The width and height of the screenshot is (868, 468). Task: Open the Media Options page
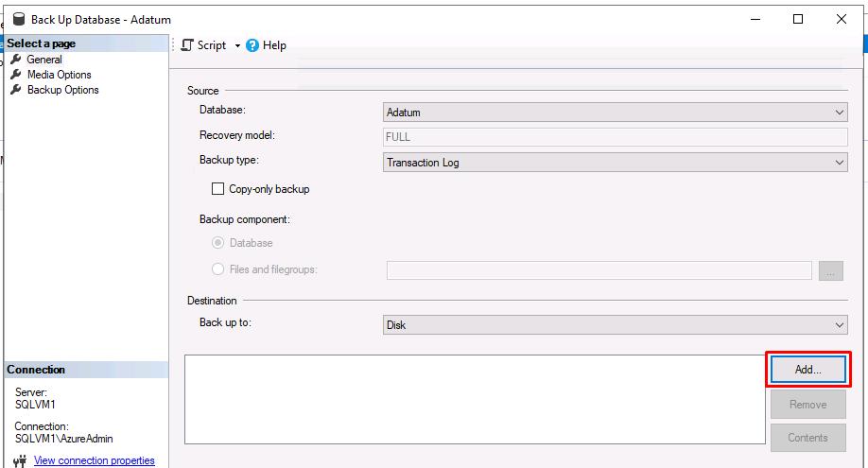click(x=59, y=74)
